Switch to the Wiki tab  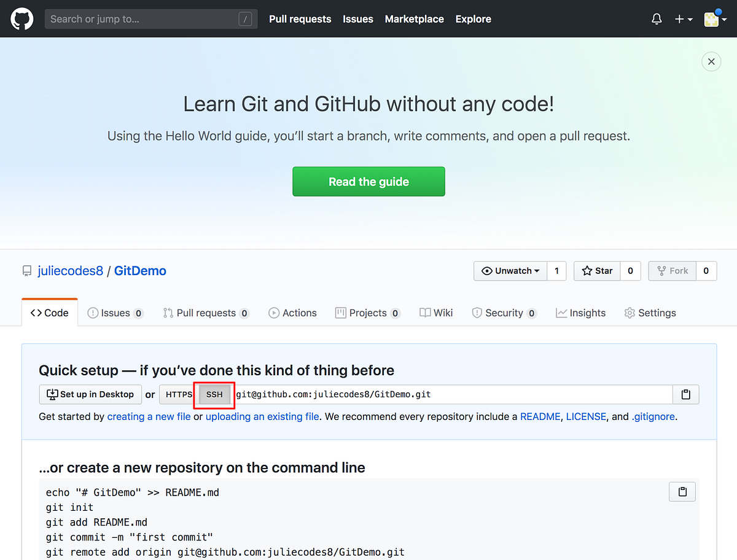click(436, 313)
